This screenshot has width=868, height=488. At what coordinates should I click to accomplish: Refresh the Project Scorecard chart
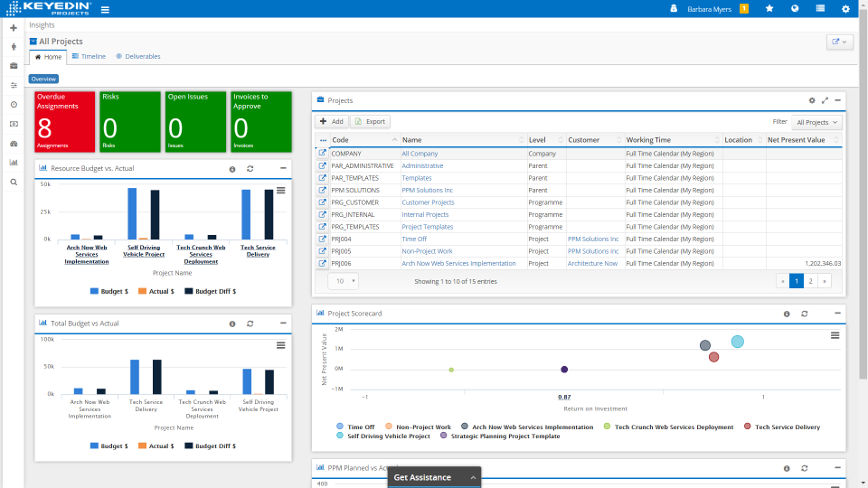[805, 314]
